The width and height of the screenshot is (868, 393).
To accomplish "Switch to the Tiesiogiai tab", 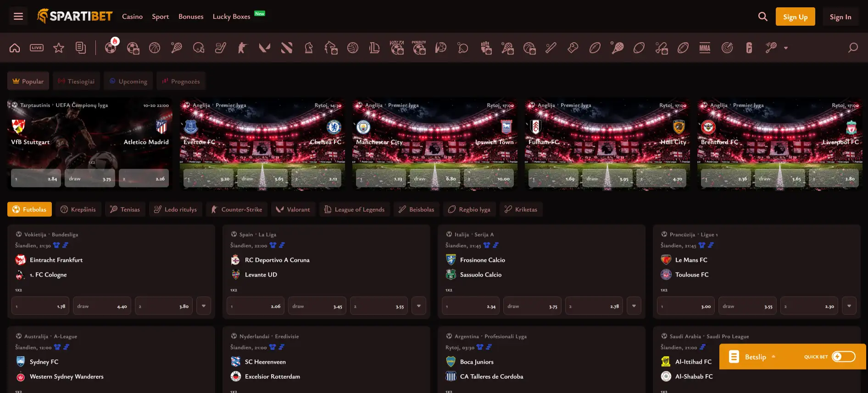I will coord(76,81).
